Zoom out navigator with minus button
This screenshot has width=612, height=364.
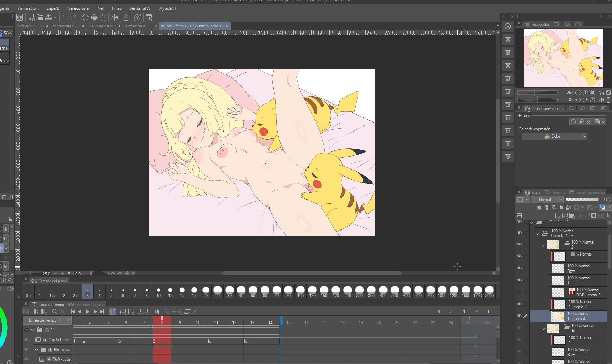pyautogui.click(x=578, y=93)
